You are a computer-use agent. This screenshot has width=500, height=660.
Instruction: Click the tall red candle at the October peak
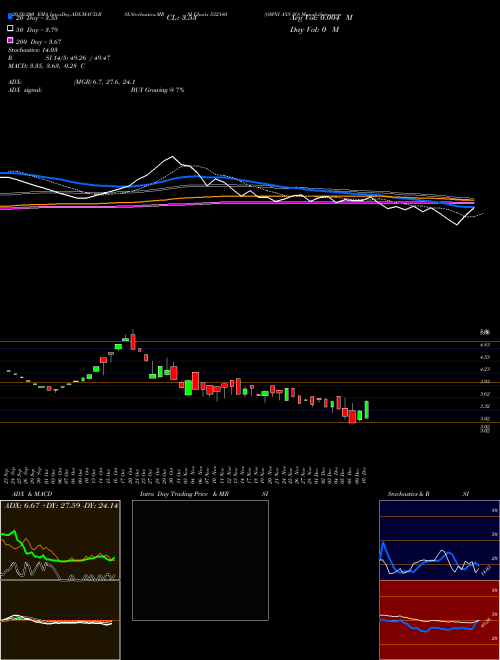(133, 341)
